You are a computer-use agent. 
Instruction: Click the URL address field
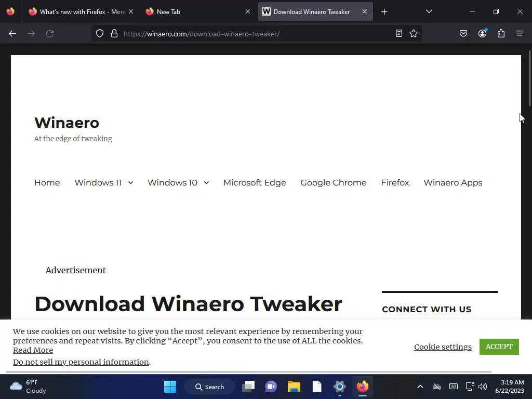pyautogui.click(x=256, y=34)
